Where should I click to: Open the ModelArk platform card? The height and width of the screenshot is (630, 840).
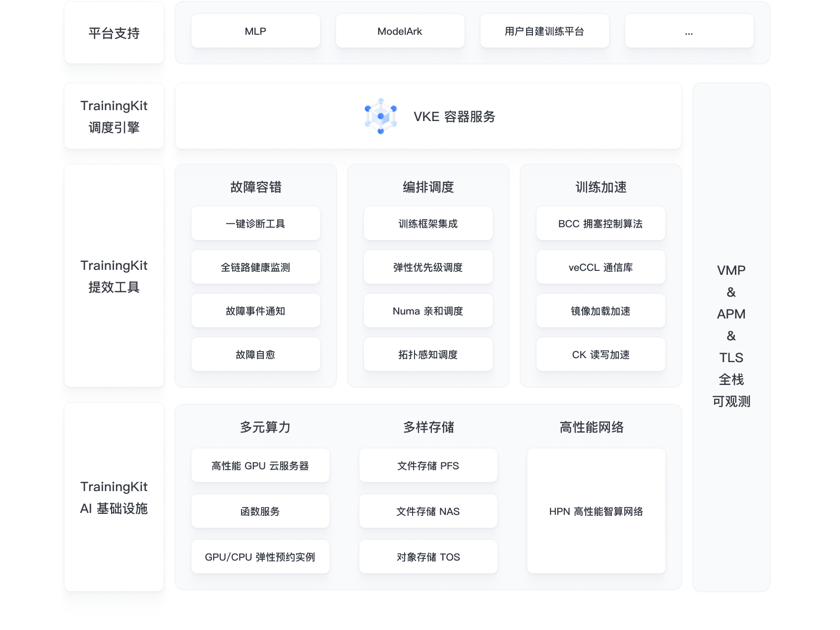click(x=400, y=31)
